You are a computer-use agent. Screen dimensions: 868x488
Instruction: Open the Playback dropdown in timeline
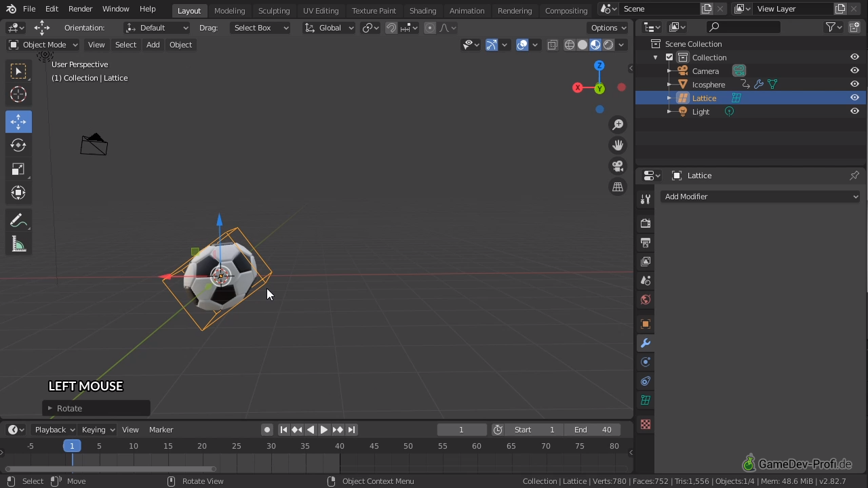[x=54, y=430]
